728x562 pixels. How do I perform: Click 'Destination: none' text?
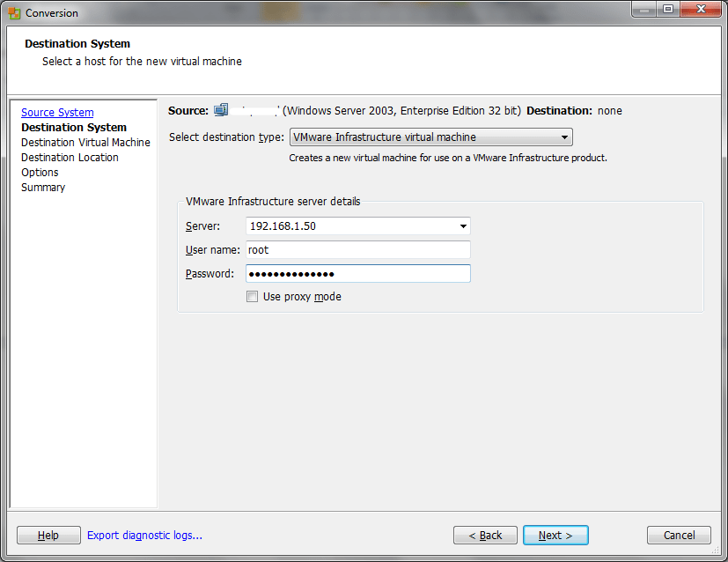pyautogui.click(x=574, y=110)
